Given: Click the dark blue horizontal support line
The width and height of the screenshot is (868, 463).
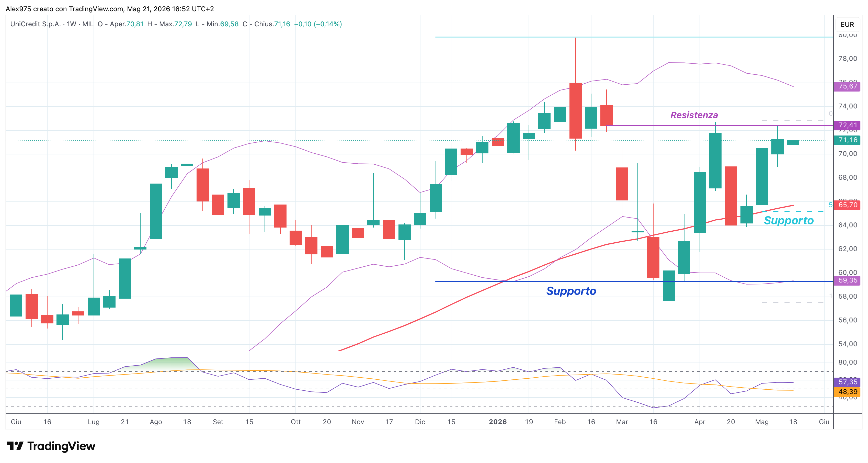Looking at the screenshot, I should point(634,282).
